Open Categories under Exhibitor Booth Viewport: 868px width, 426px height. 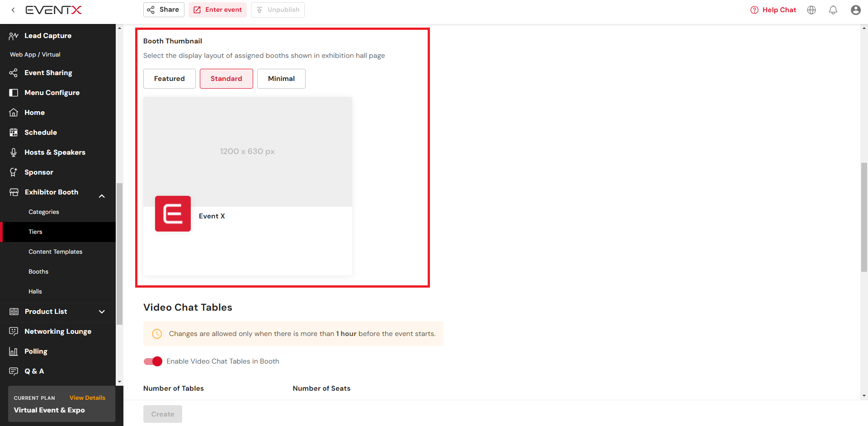tap(44, 212)
